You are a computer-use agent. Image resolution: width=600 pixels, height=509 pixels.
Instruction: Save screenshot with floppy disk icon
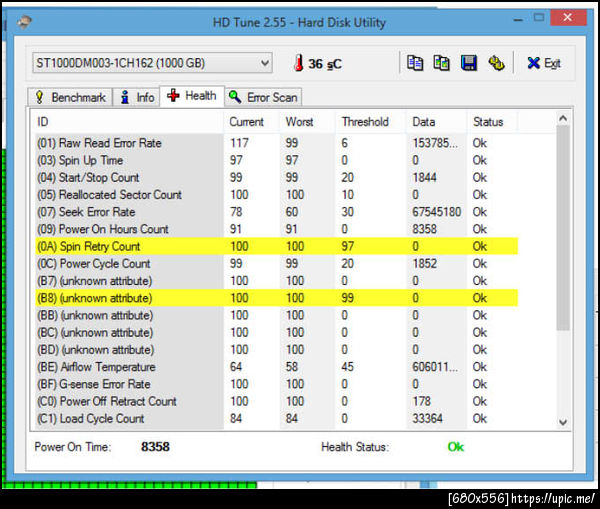[x=469, y=63]
